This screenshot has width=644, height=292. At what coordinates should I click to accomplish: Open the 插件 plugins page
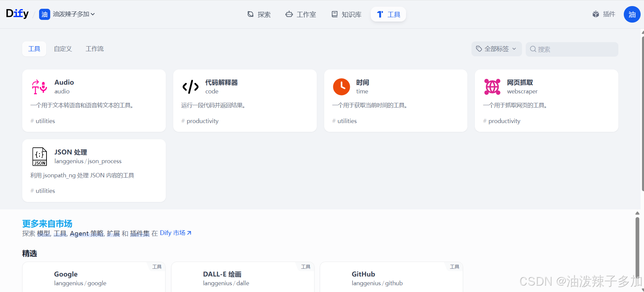604,14
